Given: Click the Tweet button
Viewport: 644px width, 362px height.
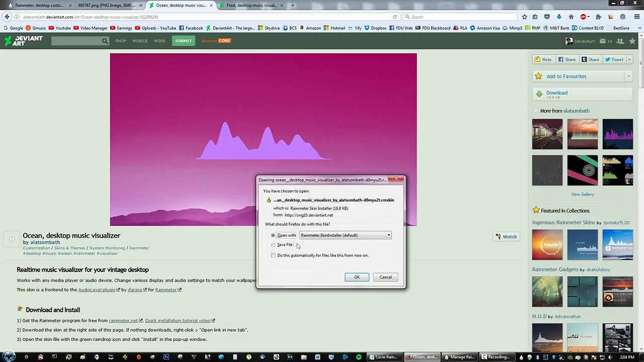Looking at the screenshot, I should [614, 59].
